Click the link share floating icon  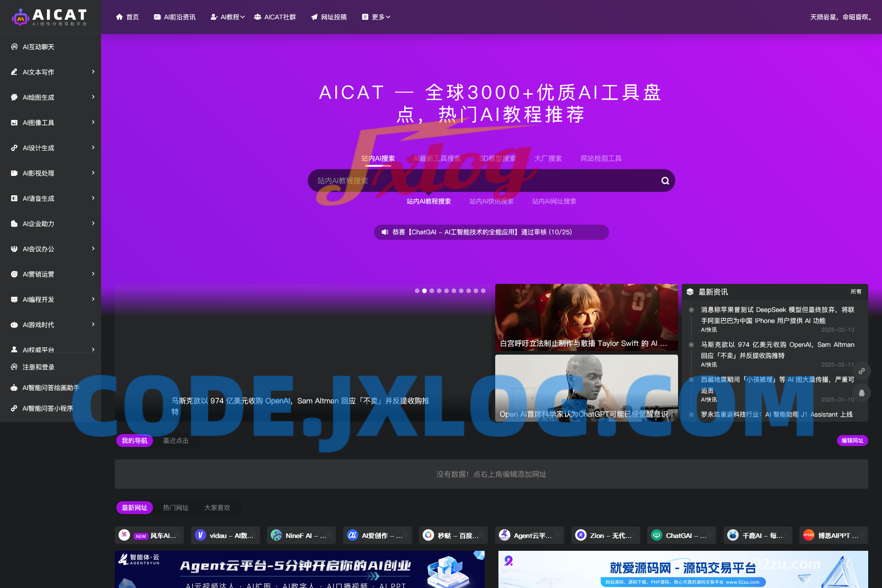coord(862,371)
